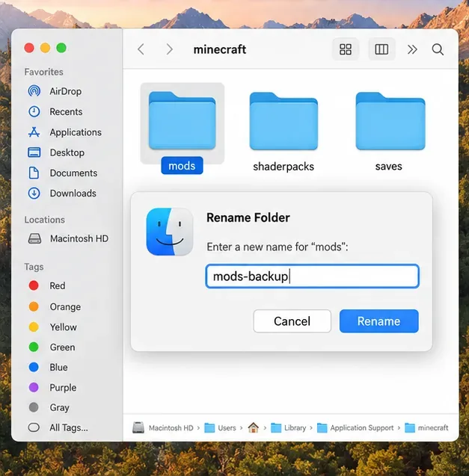Select Macintosh HD under Locations

click(68, 238)
